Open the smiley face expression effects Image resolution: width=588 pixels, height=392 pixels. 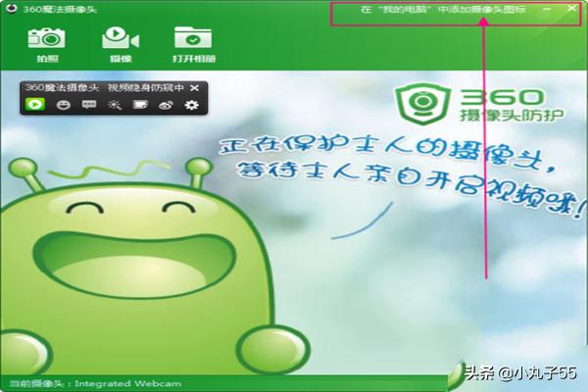[x=63, y=105]
